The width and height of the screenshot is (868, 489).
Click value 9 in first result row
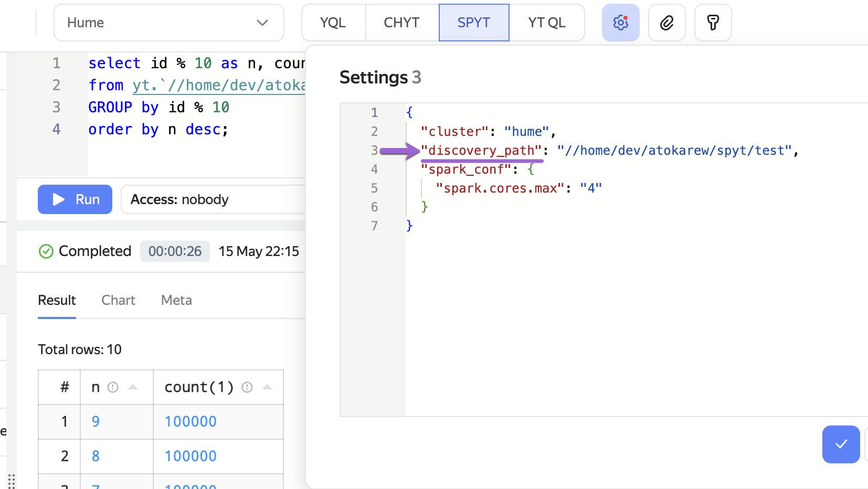coord(96,421)
